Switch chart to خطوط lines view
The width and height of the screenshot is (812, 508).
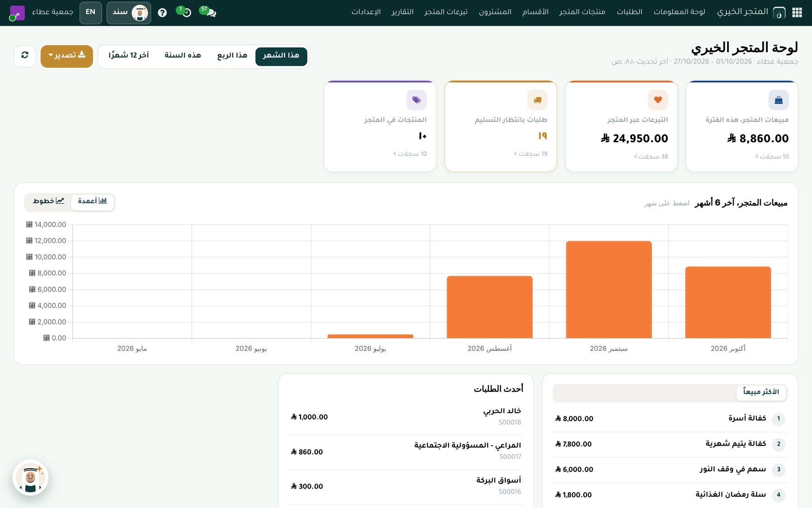coord(48,201)
